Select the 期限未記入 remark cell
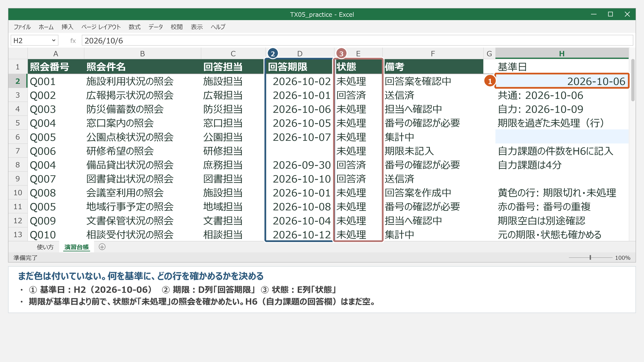The height and width of the screenshot is (362, 644). pos(433,151)
